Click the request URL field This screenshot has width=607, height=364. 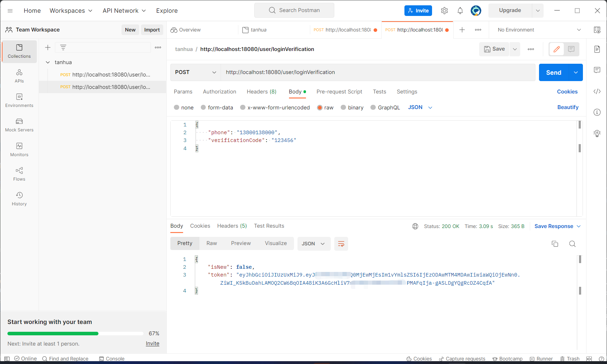[x=378, y=72]
